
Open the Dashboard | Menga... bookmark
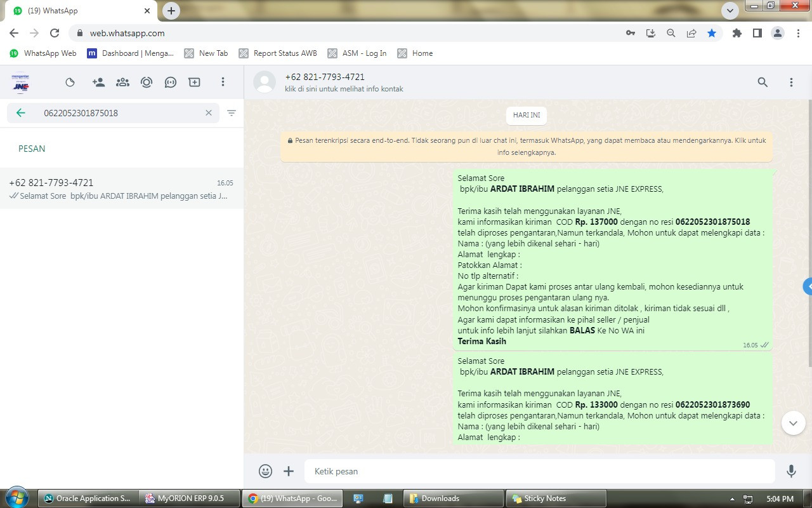pyautogui.click(x=131, y=53)
